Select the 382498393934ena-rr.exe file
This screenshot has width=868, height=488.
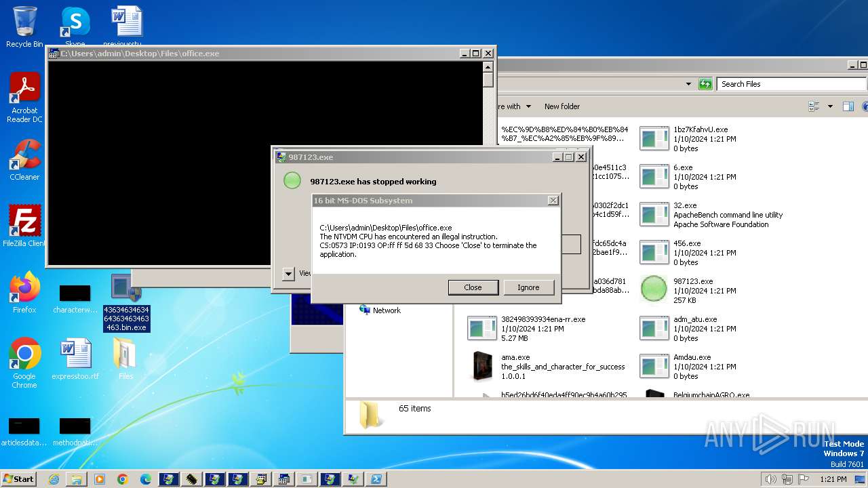coord(527,328)
